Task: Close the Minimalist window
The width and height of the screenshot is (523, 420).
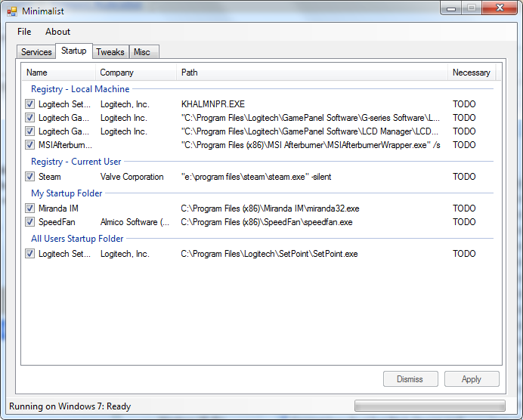Action: (x=500, y=8)
